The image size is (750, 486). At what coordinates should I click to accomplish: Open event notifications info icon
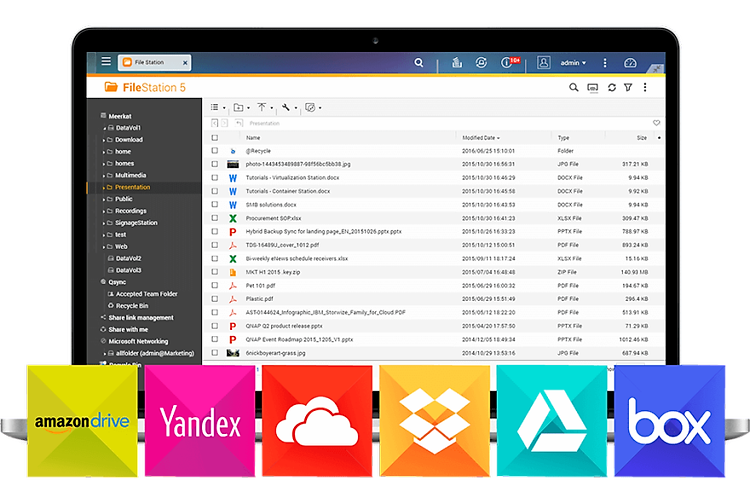pos(509,62)
